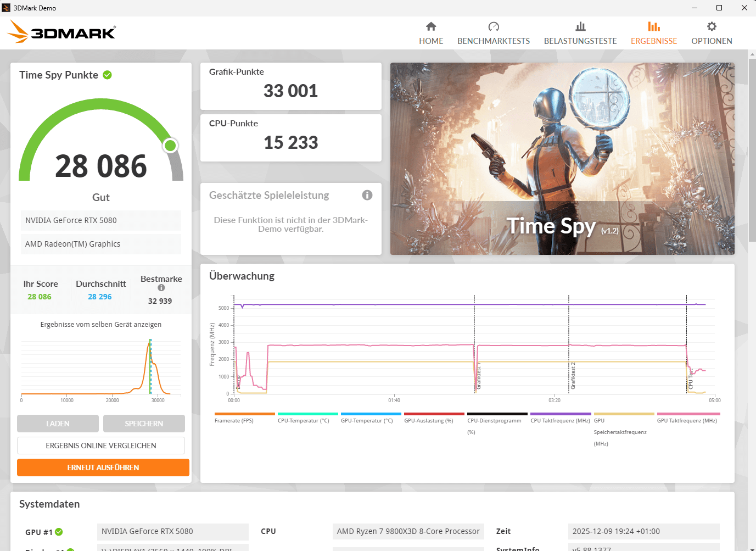The width and height of the screenshot is (756, 551).
Task: Click the Systemdaten heading
Action: pyautogui.click(x=49, y=504)
